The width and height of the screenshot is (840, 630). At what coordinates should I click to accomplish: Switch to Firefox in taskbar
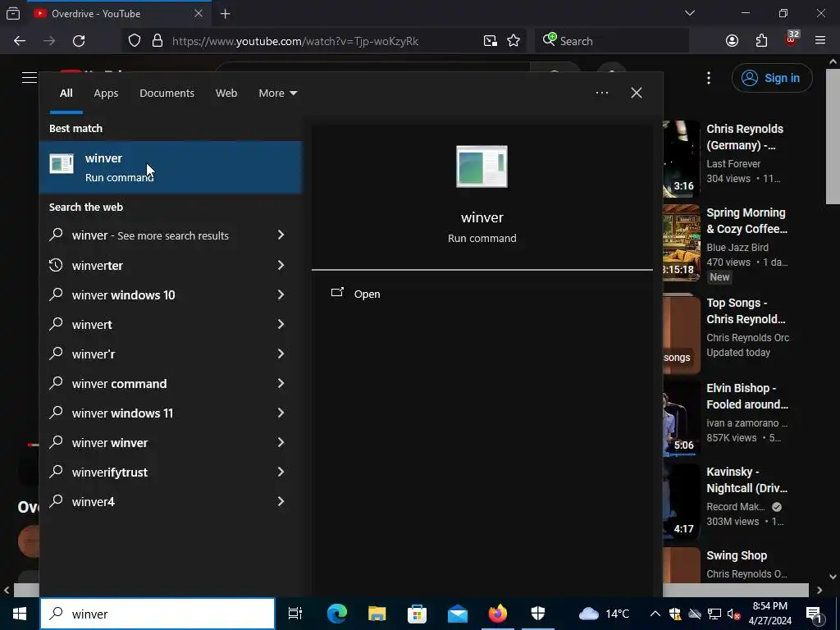click(498, 614)
